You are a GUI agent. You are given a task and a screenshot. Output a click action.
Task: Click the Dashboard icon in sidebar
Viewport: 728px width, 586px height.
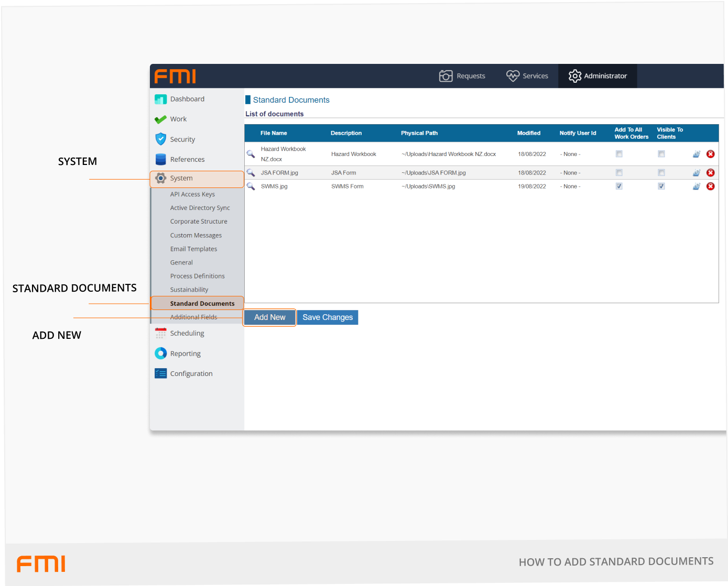[160, 99]
